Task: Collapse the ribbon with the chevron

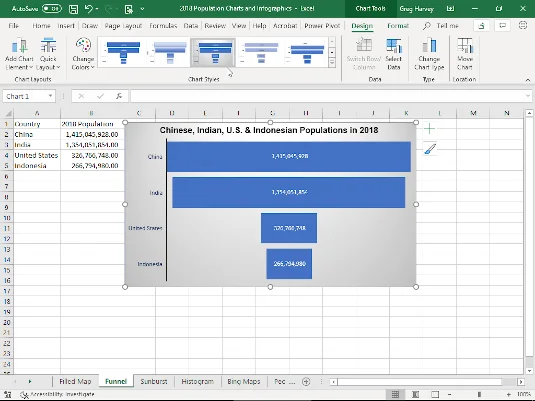Action: 527,80
